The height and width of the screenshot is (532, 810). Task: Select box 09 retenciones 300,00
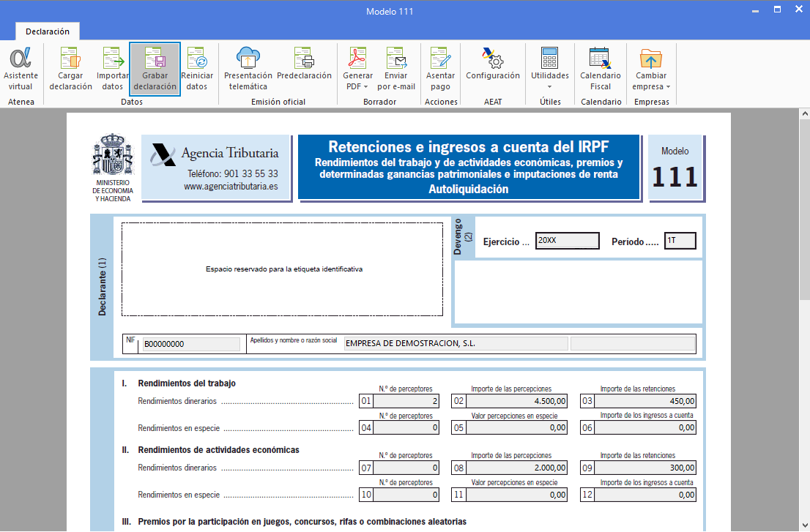[x=644, y=468]
